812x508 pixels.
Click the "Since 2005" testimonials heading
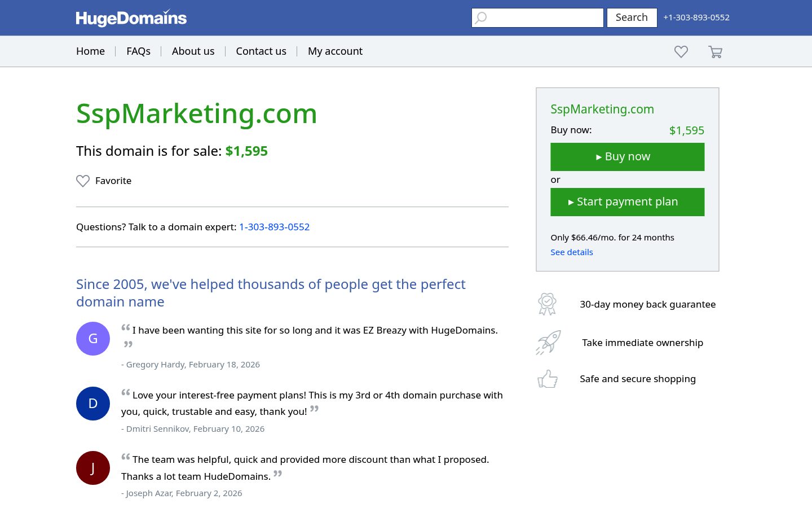click(x=271, y=293)
